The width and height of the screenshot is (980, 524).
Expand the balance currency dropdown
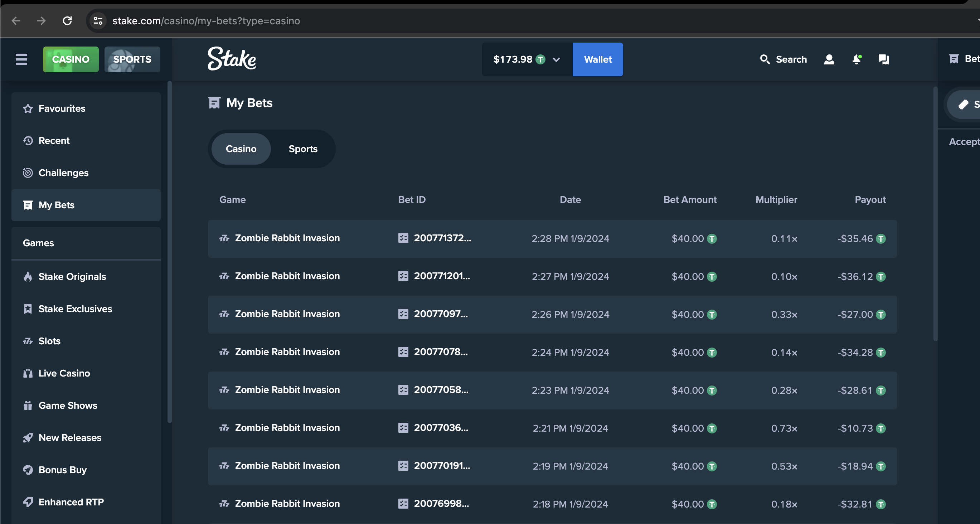coord(556,60)
